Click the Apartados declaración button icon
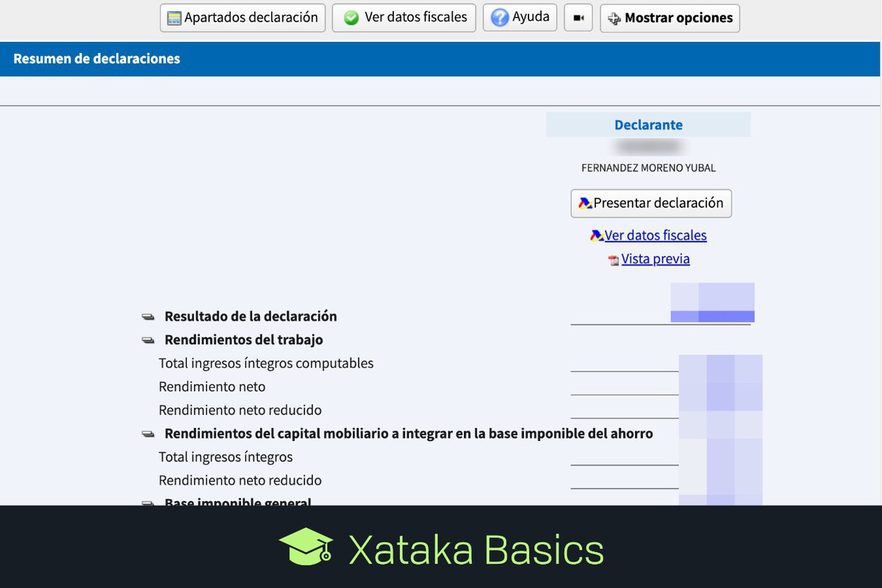The width and height of the screenshot is (882, 588). (x=174, y=18)
